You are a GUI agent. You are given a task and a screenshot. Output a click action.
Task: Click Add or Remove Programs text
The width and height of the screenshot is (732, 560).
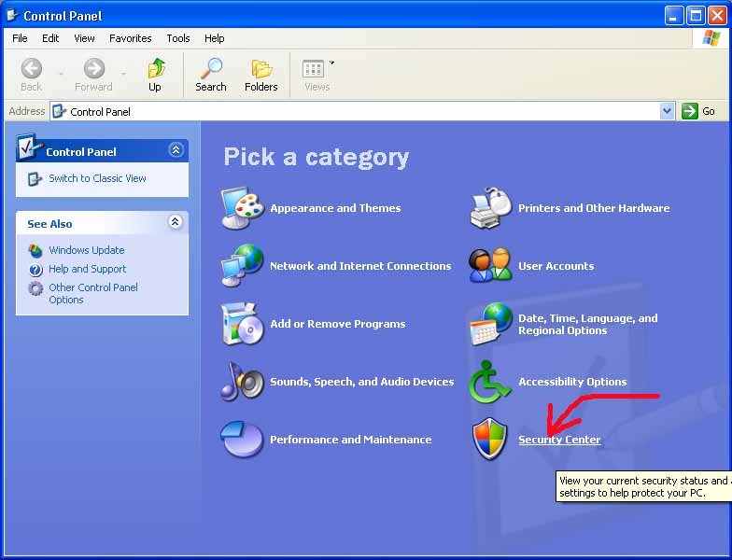(338, 324)
